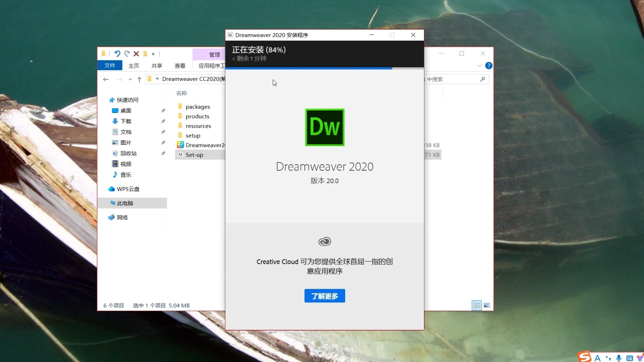Image resolution: width=644 pixels, height=362 pixels.
Task: Toggle Sogou punctuation mode icon
Action: (608, 358)
